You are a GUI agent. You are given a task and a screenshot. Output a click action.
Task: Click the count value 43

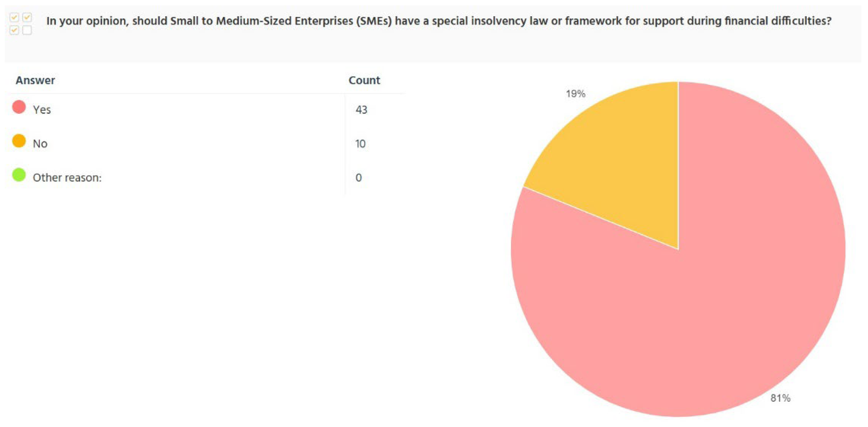coord(361,110)
